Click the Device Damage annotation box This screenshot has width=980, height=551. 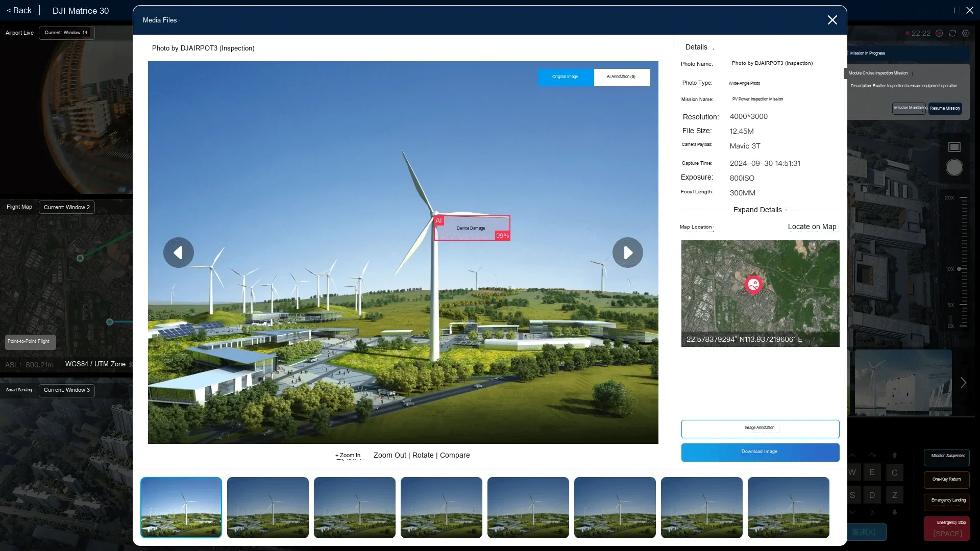[472, 228]
